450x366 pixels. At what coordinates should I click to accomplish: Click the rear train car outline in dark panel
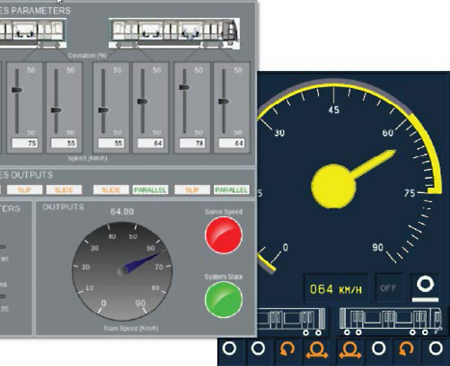[291, 322]
